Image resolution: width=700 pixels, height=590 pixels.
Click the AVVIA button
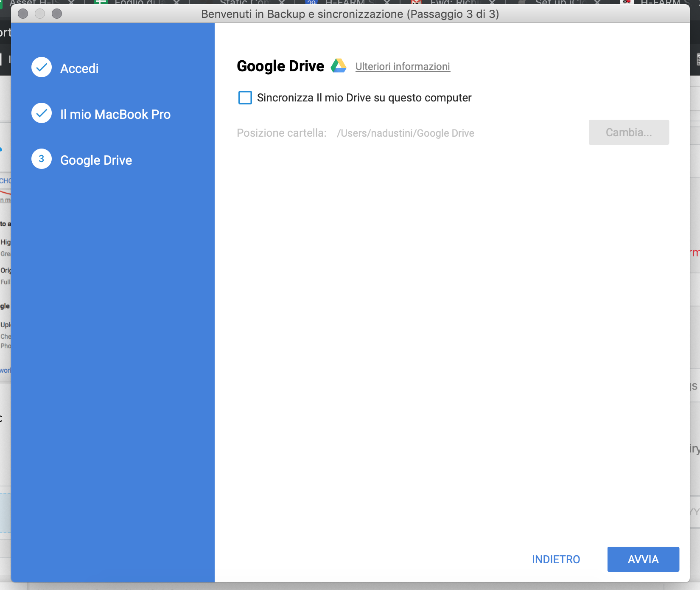coord(643,559)
